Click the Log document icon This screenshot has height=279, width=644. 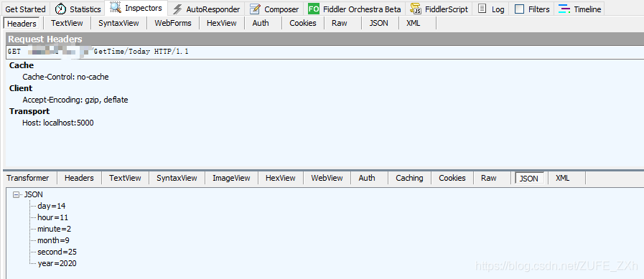(x=482, y=9)
